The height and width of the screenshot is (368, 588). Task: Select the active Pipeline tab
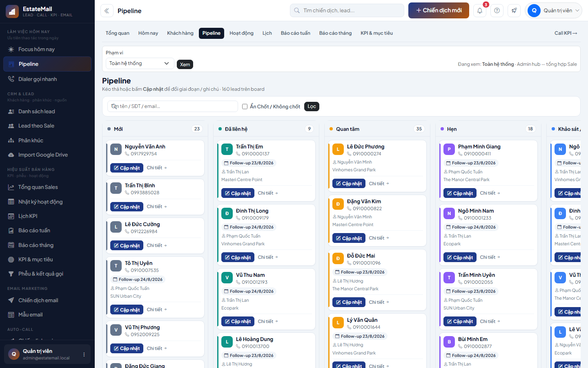coord(212,33)
